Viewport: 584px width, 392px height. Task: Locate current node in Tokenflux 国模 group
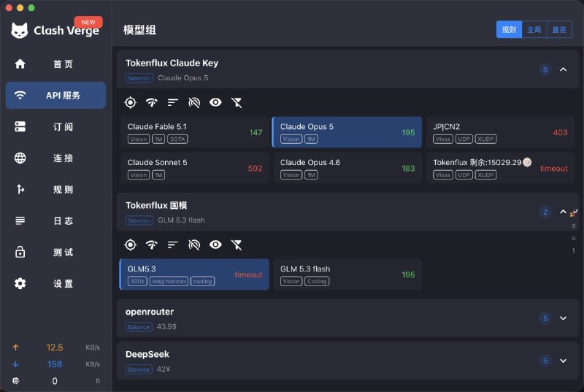(x=131, y=245)
